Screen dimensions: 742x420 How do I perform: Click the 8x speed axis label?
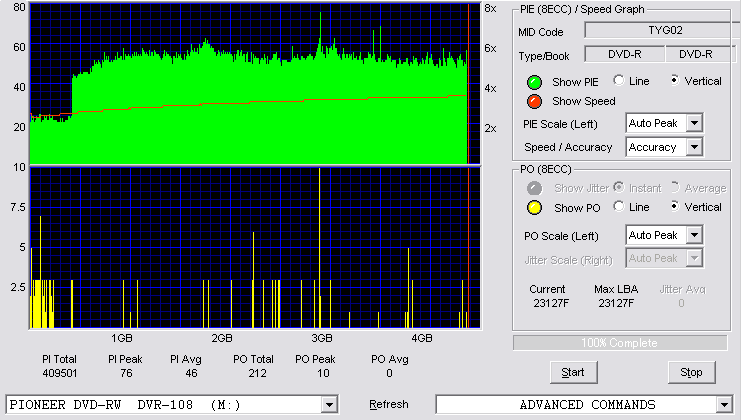click(x=491, y=9)
